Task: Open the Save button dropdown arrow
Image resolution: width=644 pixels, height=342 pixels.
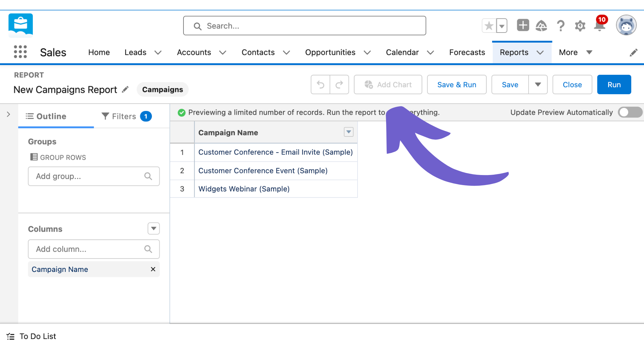Action: click(538, 84)
